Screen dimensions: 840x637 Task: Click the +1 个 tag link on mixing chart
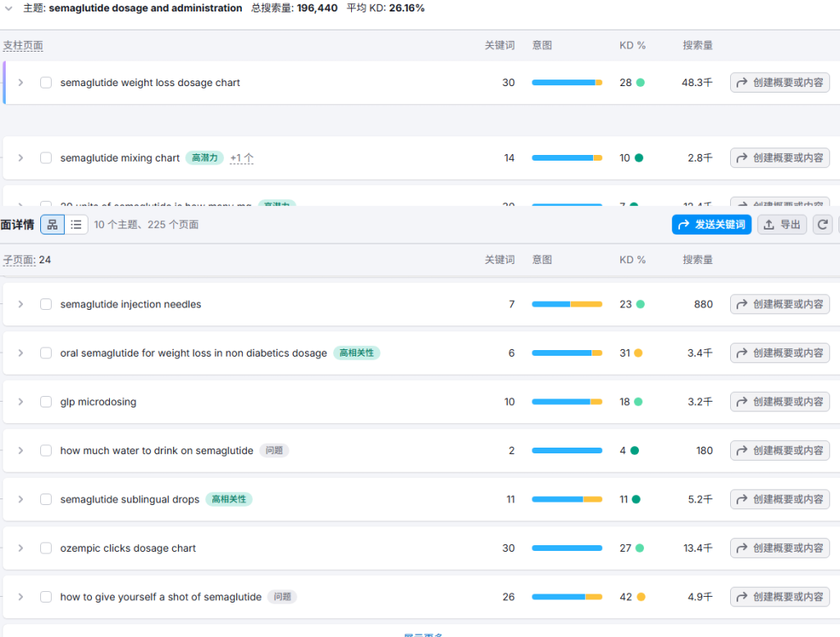[242, 158]
